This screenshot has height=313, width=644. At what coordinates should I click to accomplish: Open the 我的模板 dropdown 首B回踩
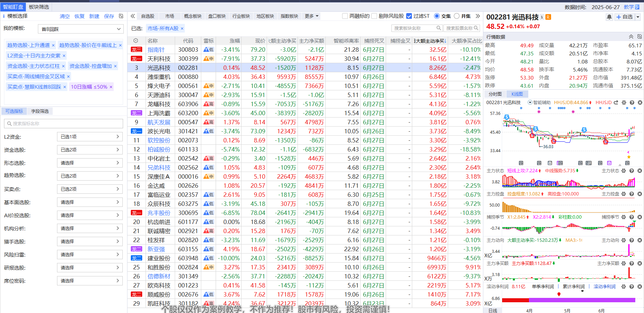(80, 29)
